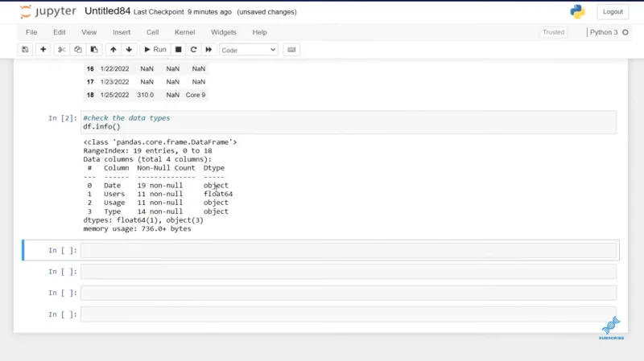644x361 pixels.
Task: Click the '310.0' table cell
Action: tap(146, 95)
